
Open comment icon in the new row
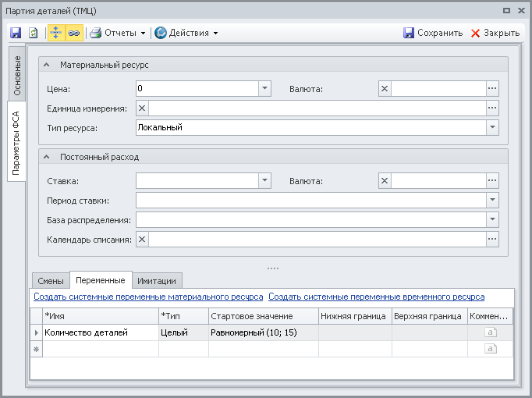tap(491, 349)
